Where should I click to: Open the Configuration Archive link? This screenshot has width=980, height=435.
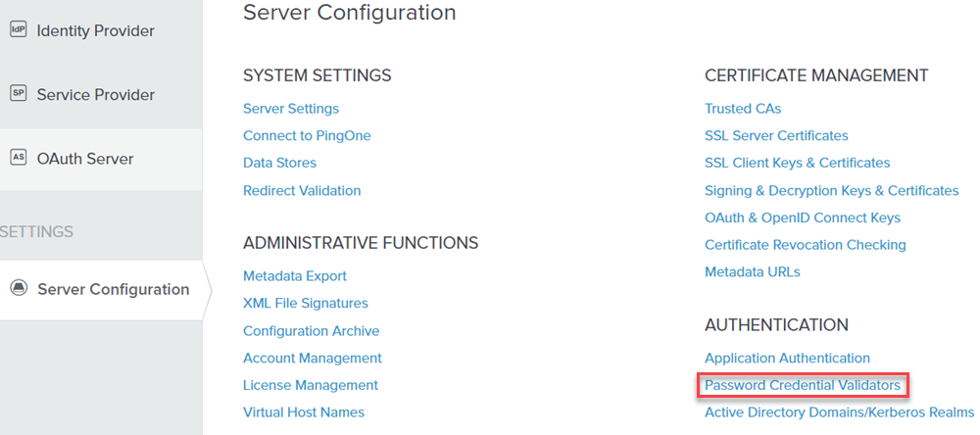click(x=312, y=330)
